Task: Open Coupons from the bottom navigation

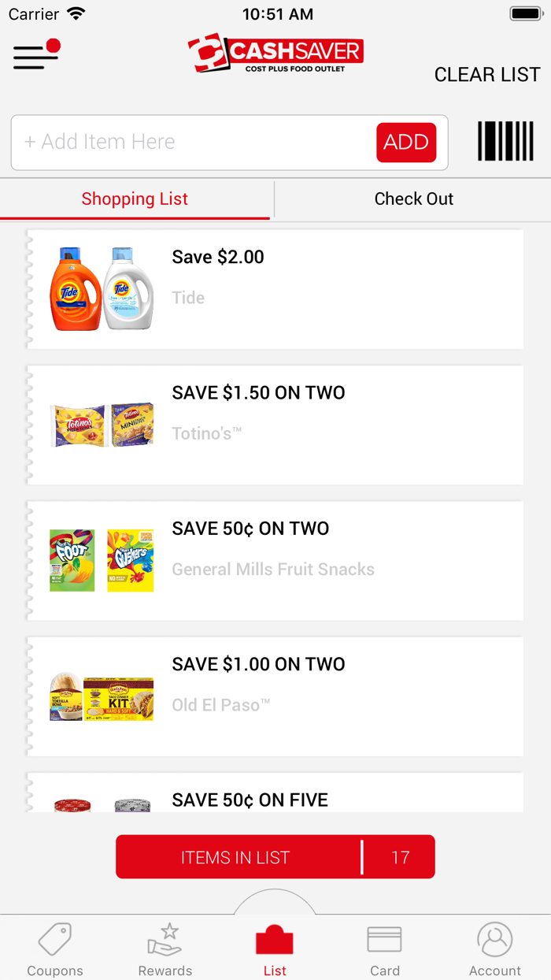Action: tap(55, 948)
